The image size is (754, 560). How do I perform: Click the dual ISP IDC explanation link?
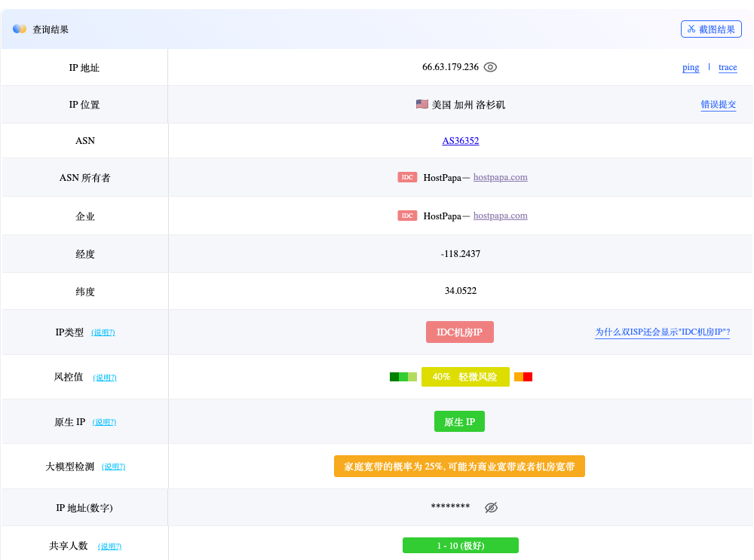tap(662, 332)
